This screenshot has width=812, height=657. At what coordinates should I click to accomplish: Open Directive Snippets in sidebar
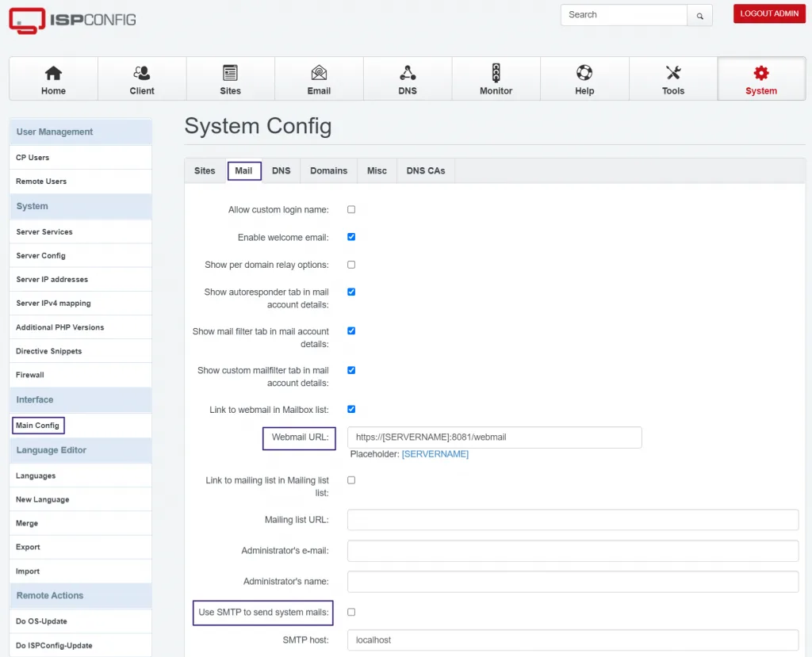[80, 351]
